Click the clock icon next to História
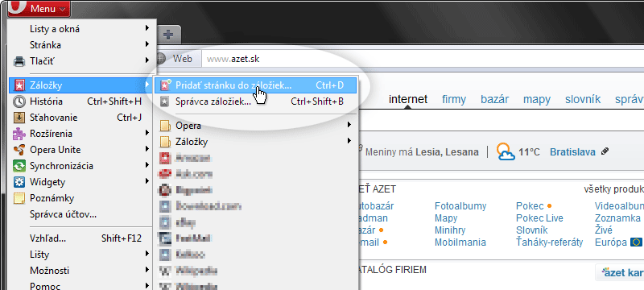 19,101
